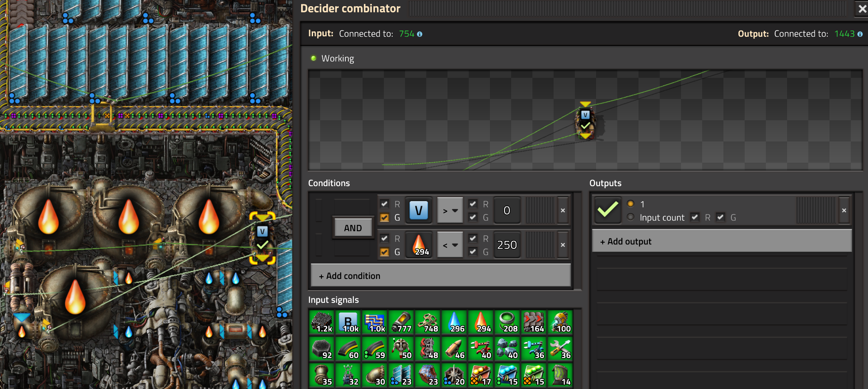Viewport: 868px width, 389px height.
Task: Open the less-than comparator dropdown
Action: pos(450,245)
